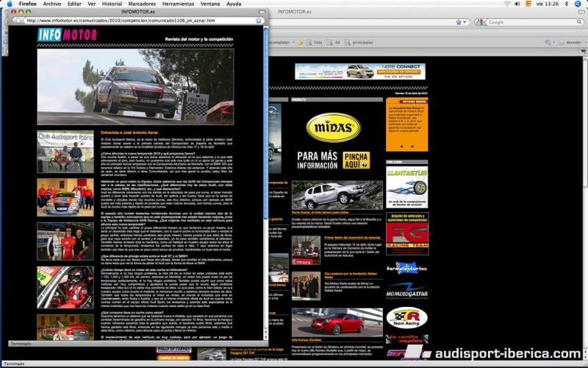Click the popup window's toolbar-toggle pill button
Screen dimensions: 588x368
tap(262, 12)
